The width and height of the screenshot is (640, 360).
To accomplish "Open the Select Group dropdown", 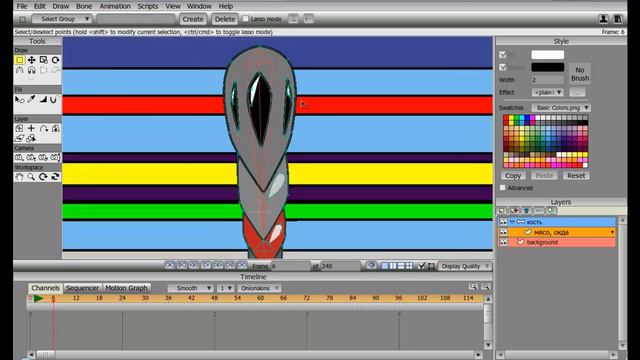I will click(x=62, y=19).
